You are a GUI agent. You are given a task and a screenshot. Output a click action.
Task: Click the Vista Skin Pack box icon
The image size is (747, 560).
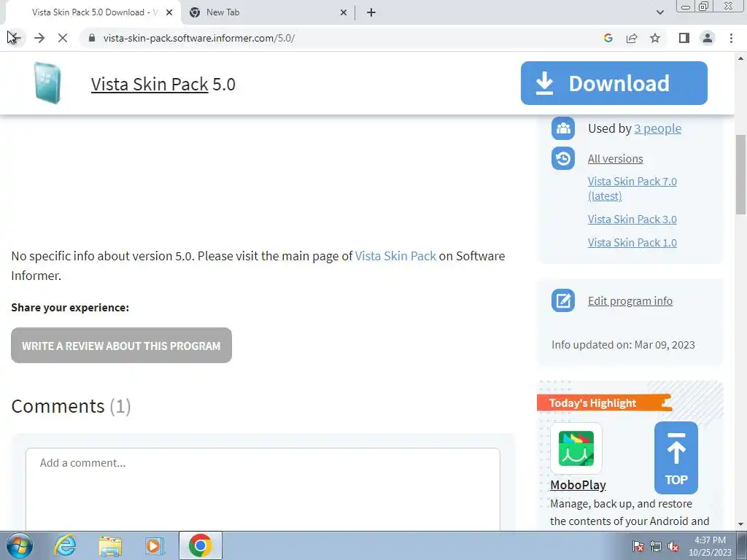tap(47, 83)
